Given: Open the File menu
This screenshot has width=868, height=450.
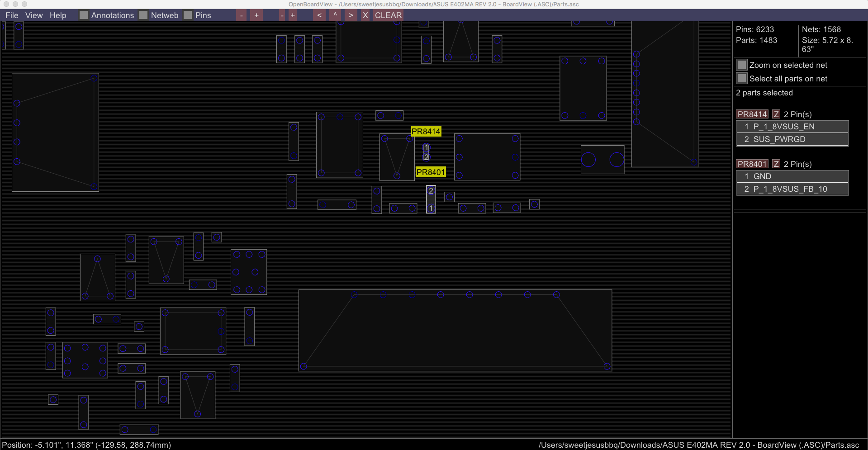Looking at the screenshot, I should (x=12, y=15).
